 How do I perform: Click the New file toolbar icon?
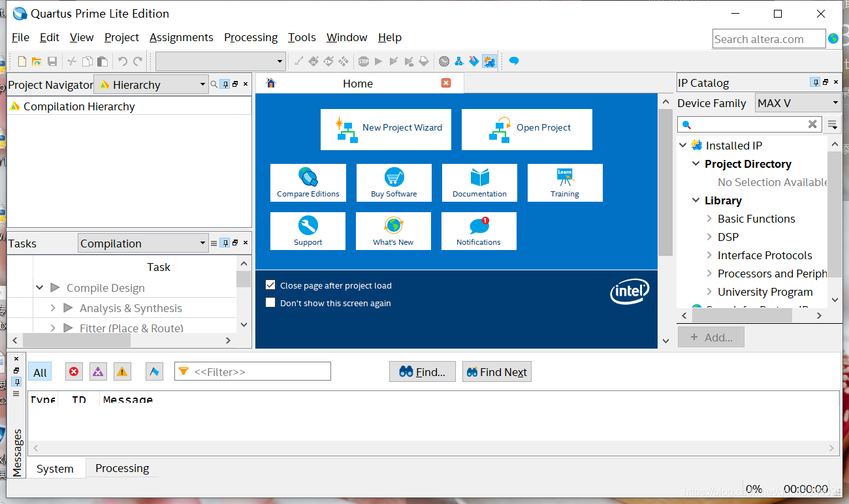(x=22, y=61)
